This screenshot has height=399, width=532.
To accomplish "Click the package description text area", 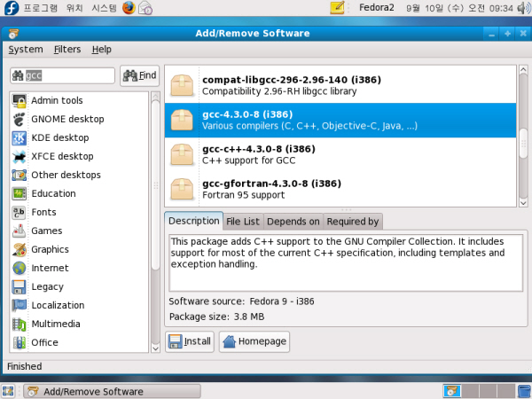I will pos(346,262).
